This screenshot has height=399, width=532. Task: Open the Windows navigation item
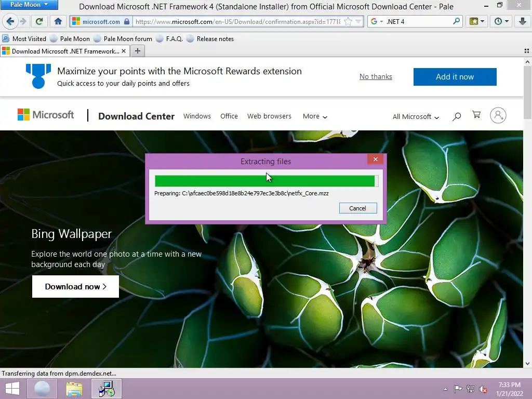tap(197, 116)
